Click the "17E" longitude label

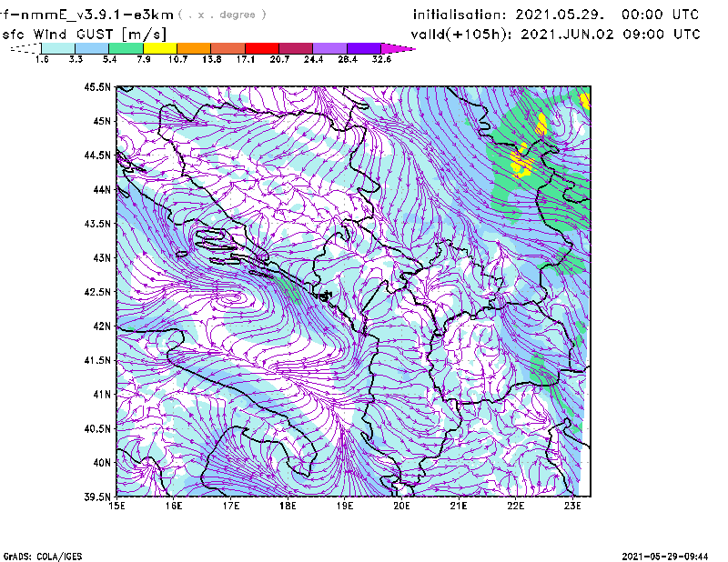click(231, 506)
